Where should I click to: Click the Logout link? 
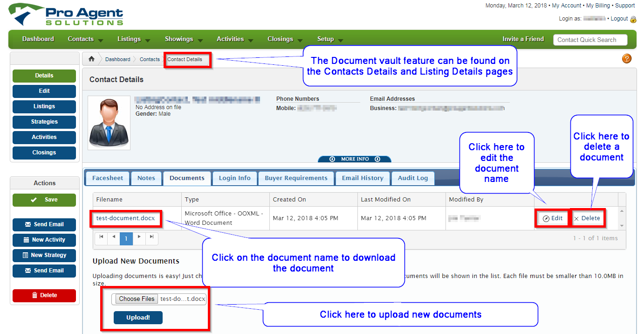pyautogui.click(x=619, y=19)
